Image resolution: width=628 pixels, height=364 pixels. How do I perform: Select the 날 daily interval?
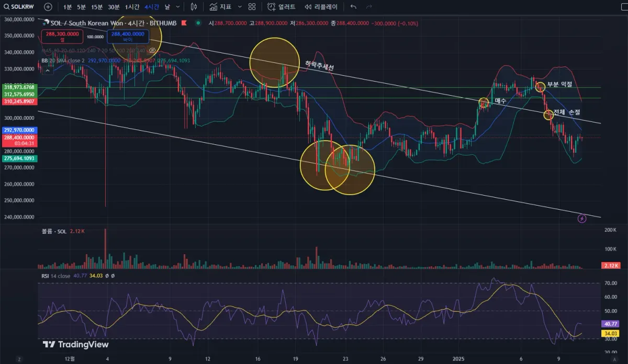[167, 7]
